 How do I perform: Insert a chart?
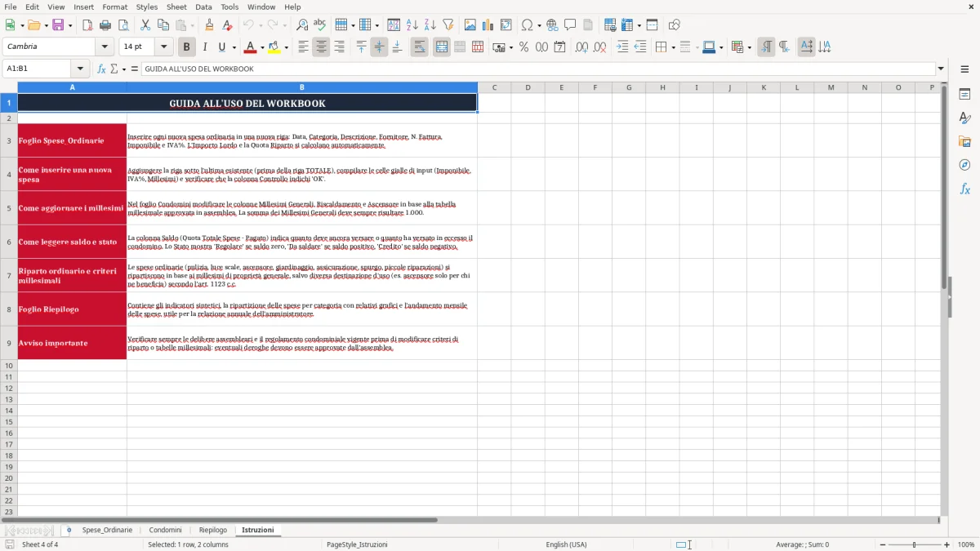coord(488,25)
